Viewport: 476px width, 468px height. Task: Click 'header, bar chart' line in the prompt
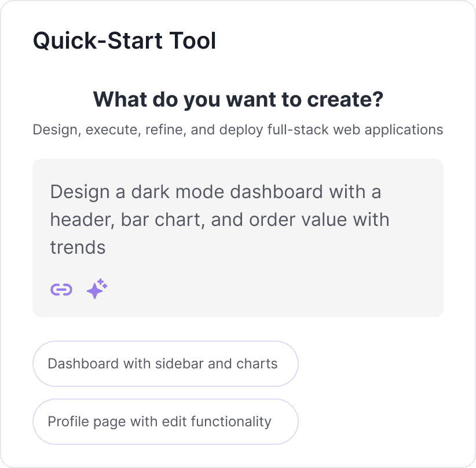pos(126,220)
